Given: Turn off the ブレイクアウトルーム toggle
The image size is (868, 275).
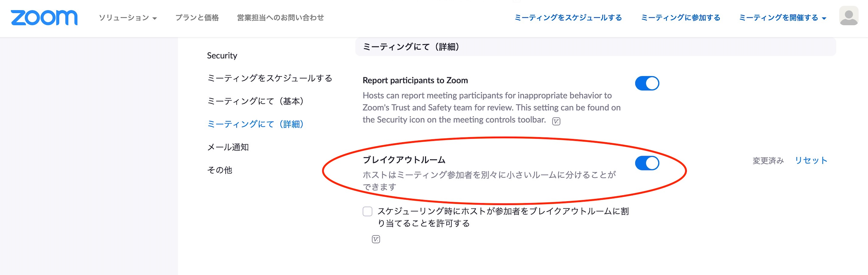Looking at the screenshot, I should 647,162.
